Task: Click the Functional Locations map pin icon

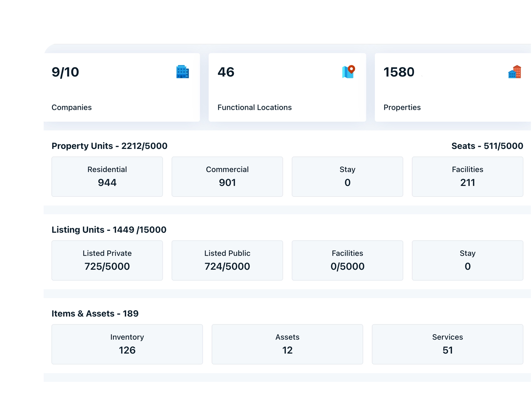Action: (x=348, y=72)
